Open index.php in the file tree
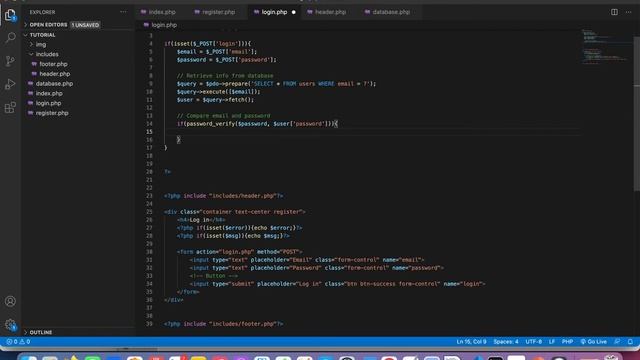The width and height of the screenshot is (640, 360). [x=49, y=93]
